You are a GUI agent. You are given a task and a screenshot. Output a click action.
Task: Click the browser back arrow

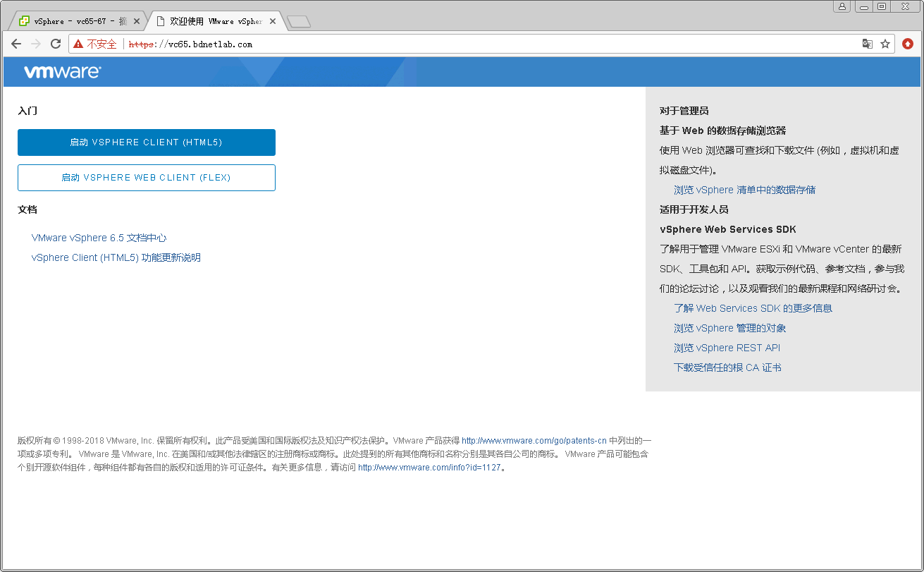[16, 44]
